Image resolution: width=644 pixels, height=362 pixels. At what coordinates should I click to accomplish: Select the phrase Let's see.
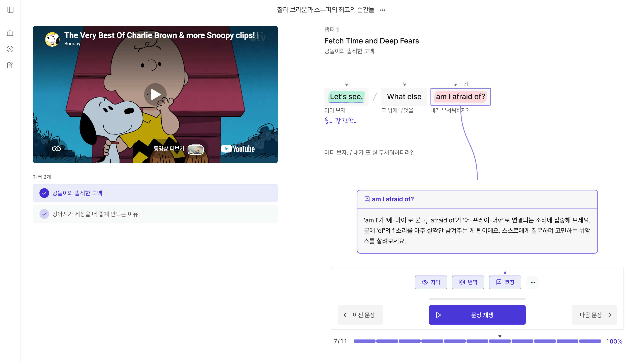346,97
